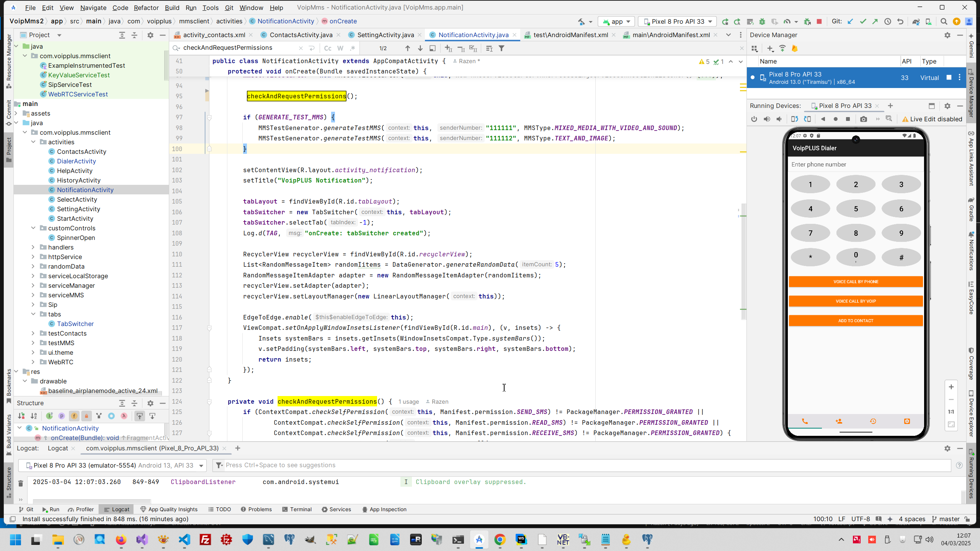The image size is (980, 551).
Task: Click the Git push arrow icon
Action: tap(875, 22)
